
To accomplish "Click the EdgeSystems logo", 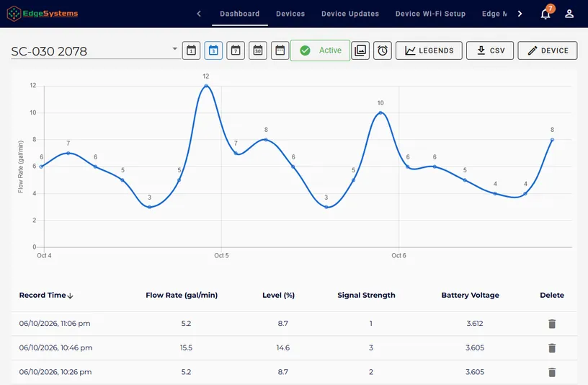I will pos(43,14).
